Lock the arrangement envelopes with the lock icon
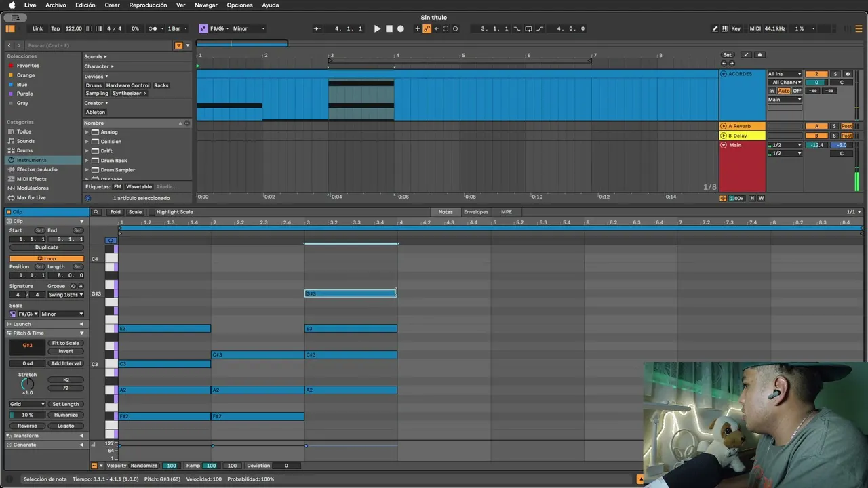The image size is (868, 488). 759,55
